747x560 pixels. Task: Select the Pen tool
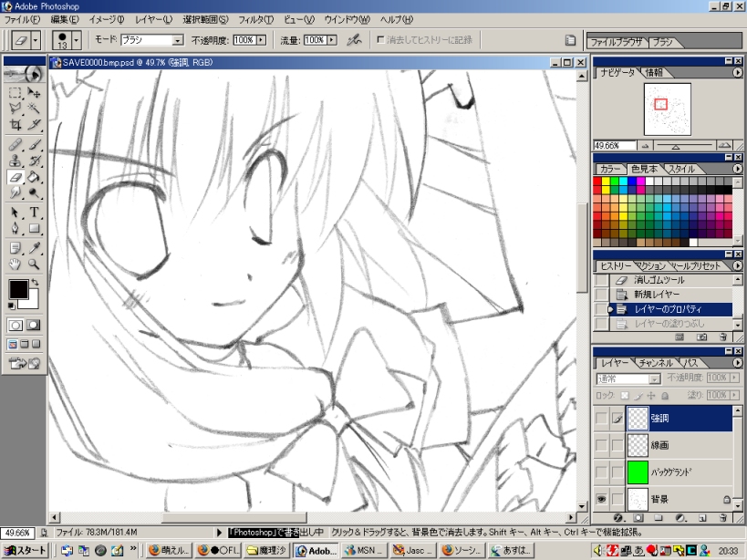(16, 229)
